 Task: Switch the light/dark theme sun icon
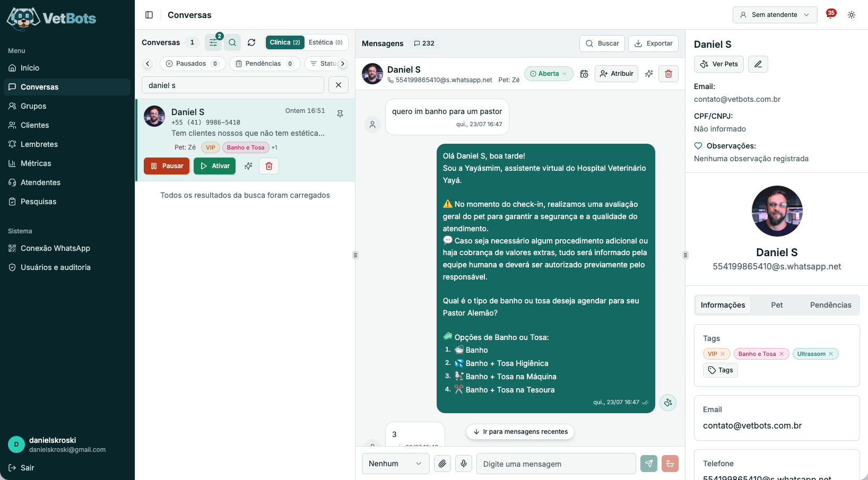point(852,15)
